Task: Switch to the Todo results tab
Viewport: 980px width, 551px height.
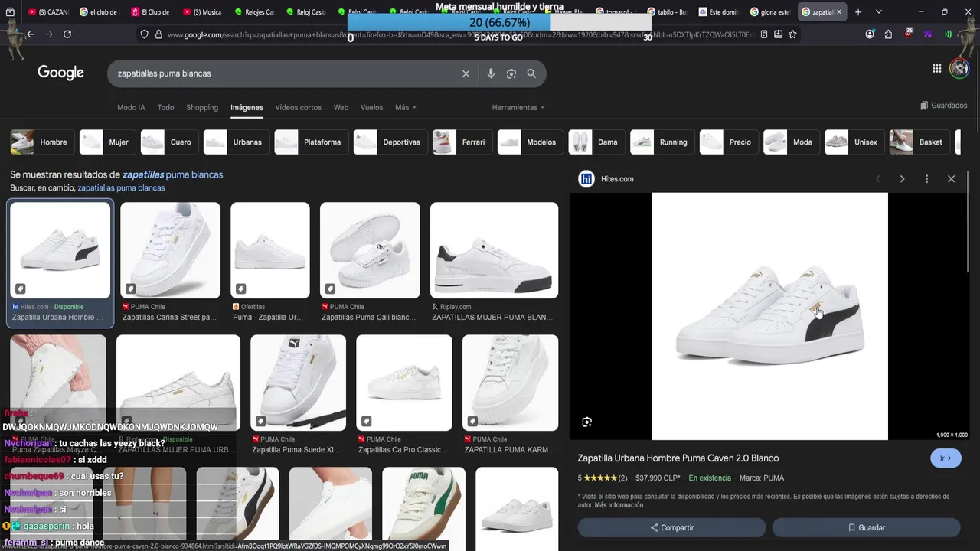Action: coord(165,107)
